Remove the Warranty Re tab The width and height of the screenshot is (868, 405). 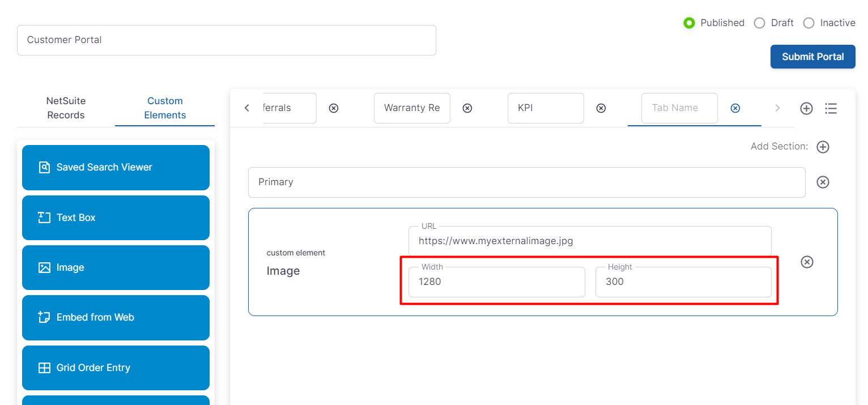[x=467, y=108]
